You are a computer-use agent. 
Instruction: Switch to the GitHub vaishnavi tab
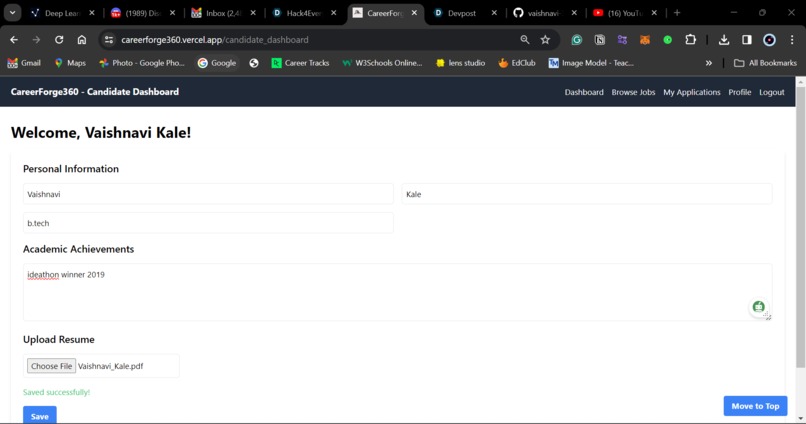(545, 13)
